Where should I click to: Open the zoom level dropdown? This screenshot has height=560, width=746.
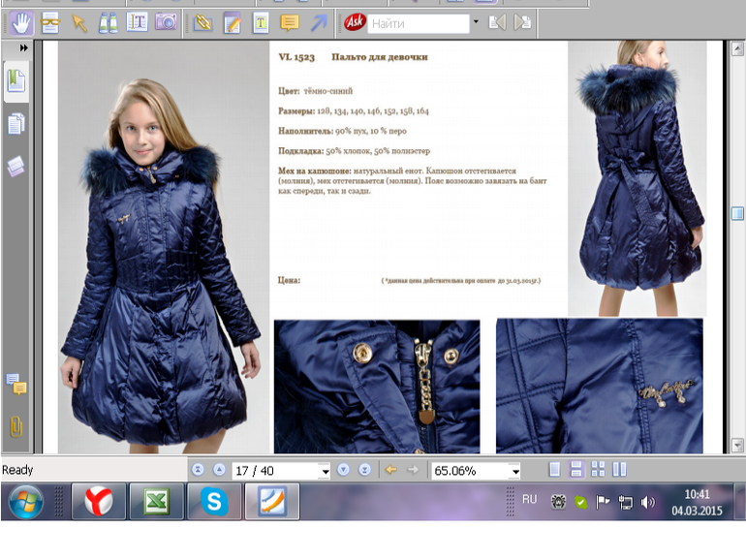tap(514, 471)
